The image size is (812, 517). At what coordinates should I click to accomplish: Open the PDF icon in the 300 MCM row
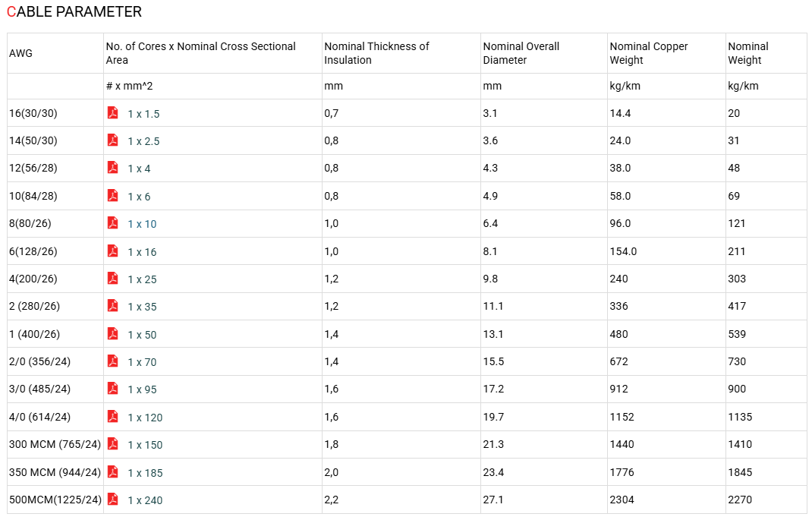[112, 444]
